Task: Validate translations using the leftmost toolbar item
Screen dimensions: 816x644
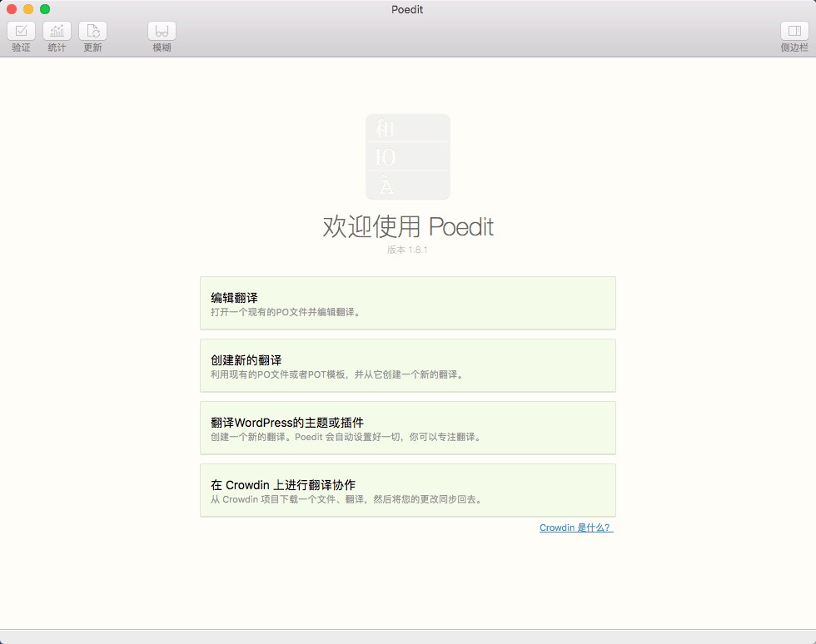Action: click(x=21, y=35)
